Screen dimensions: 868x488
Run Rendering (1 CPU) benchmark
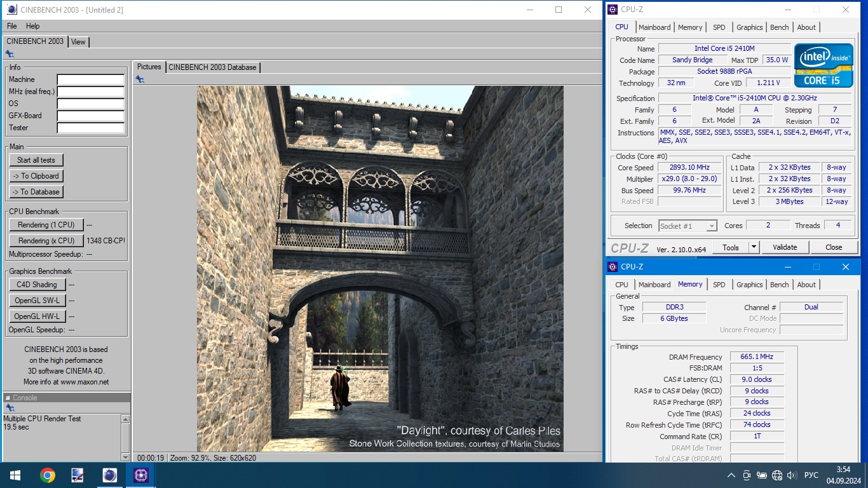[x=46, y=225]
